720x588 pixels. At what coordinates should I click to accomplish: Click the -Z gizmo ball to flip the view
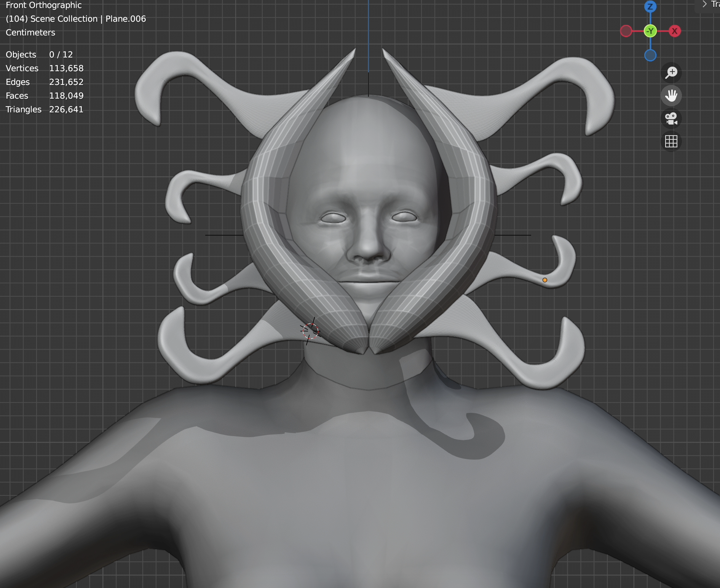click(651, 55)
